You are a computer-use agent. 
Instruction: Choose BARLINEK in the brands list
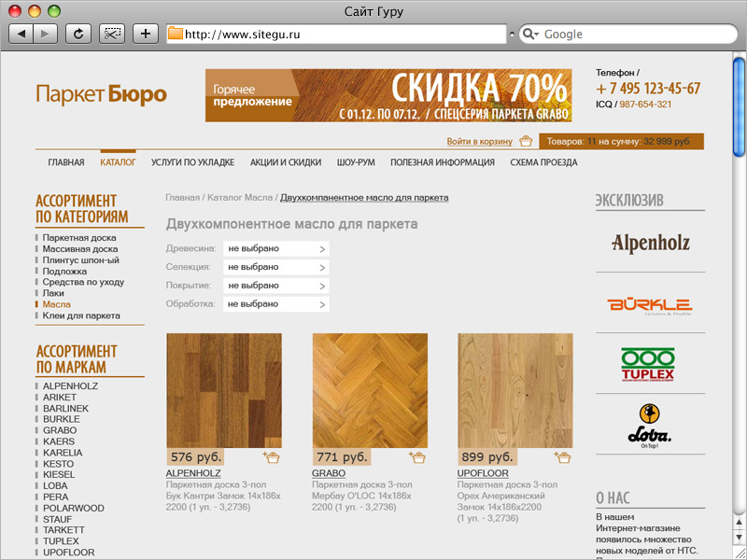tap(65, 408)
